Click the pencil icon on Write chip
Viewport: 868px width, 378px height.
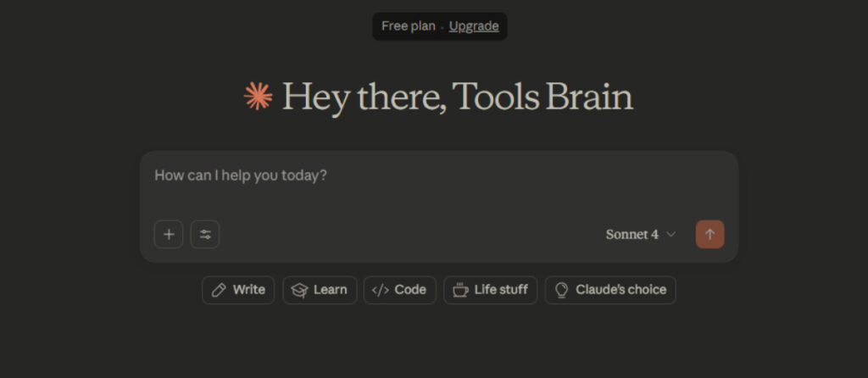click(219, 290)
